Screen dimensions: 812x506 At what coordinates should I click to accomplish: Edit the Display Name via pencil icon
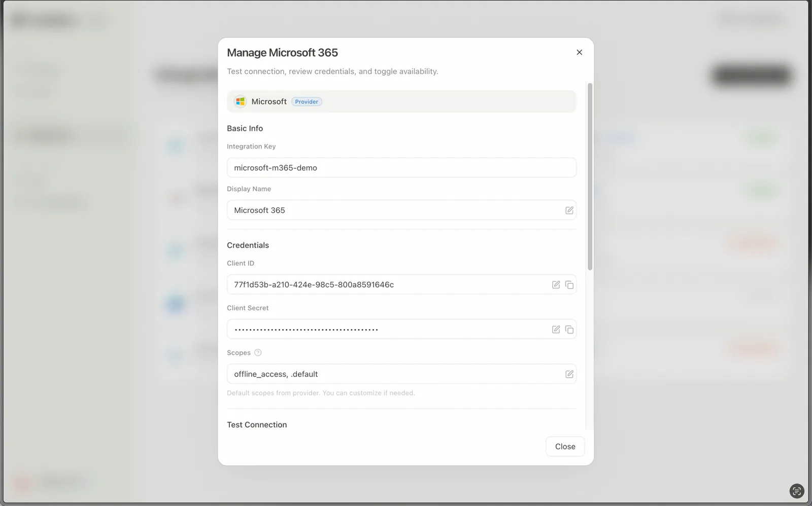(569, 210)
